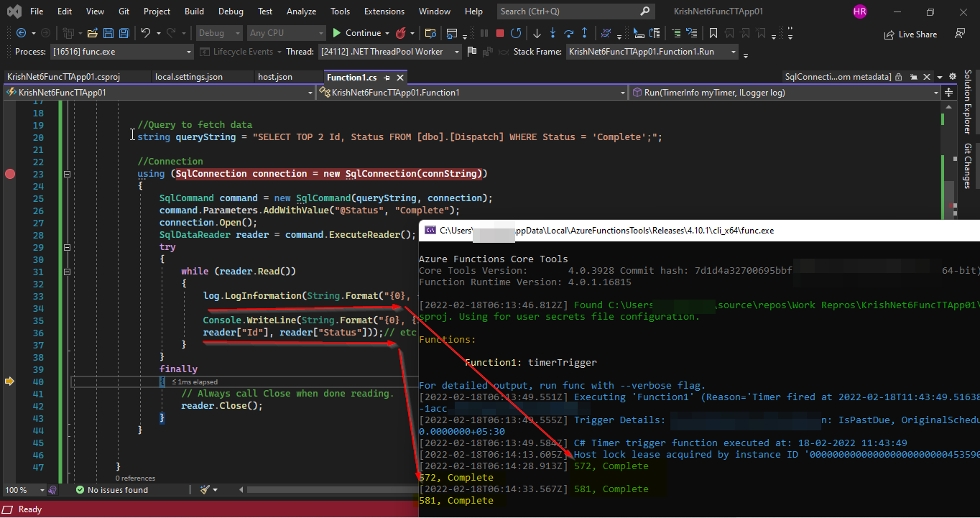Image resolution: width=980 pixels, height=518 pixels.
Task: Open the Run(TimerInfo myTimer) member dropdown
Action: coord(785,93)
